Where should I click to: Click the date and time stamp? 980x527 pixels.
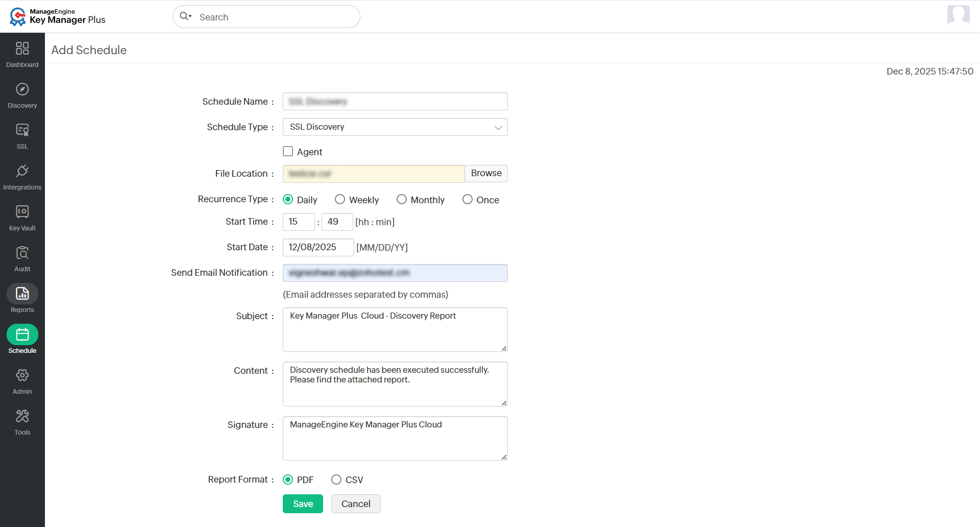click(x=929, y=71)
